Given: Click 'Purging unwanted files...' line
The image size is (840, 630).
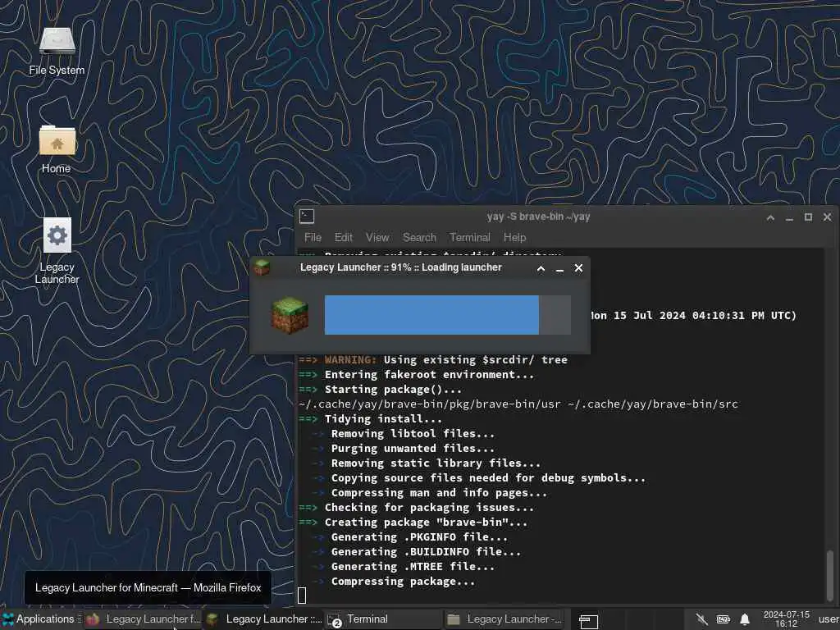Looking at the screenshot, I should click(x=413, y=449).
